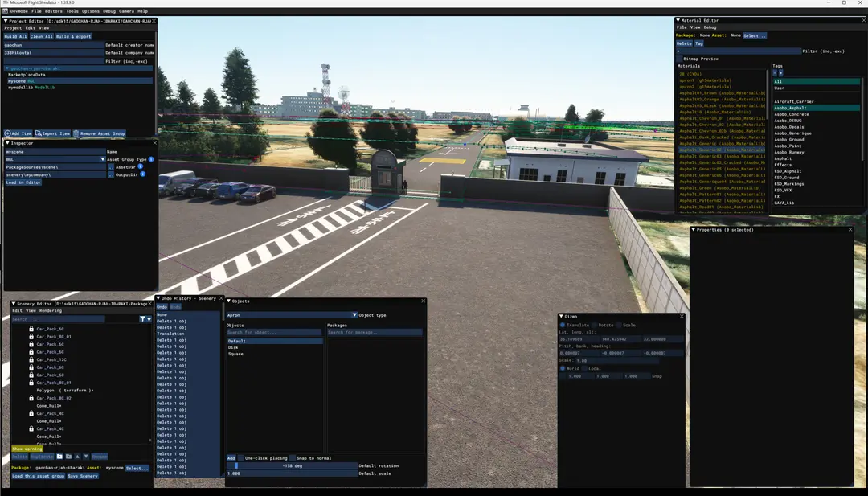Click the Add Item plus icon
Image resolution: width=868 pixels, height=496 pixels.
(8, 133)
